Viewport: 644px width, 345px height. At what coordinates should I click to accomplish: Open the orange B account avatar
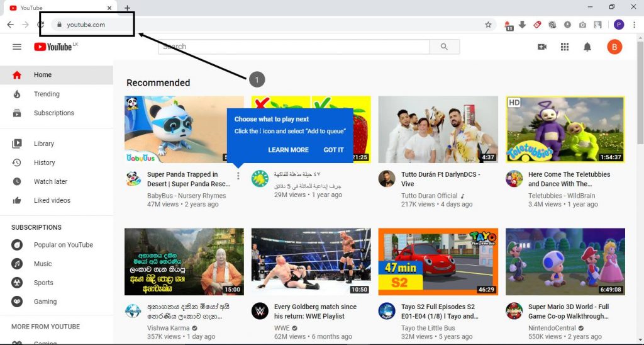pos(614,47)
